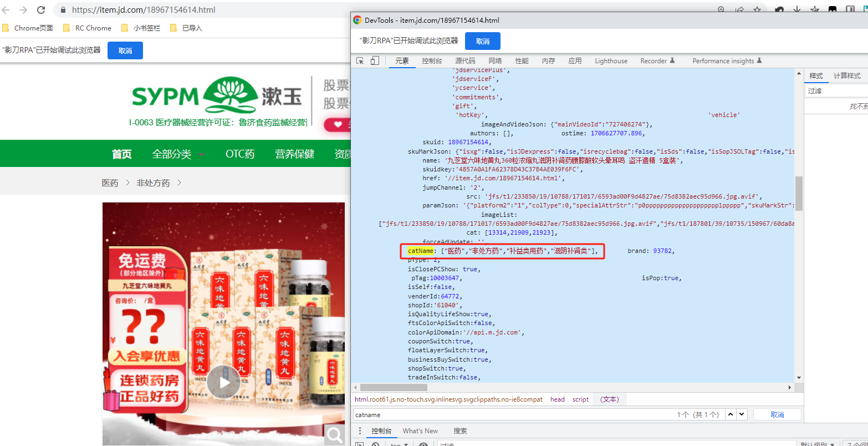Share this page from the address bar
This screenshot has height=446, width=868.
(x=739, y=10)
